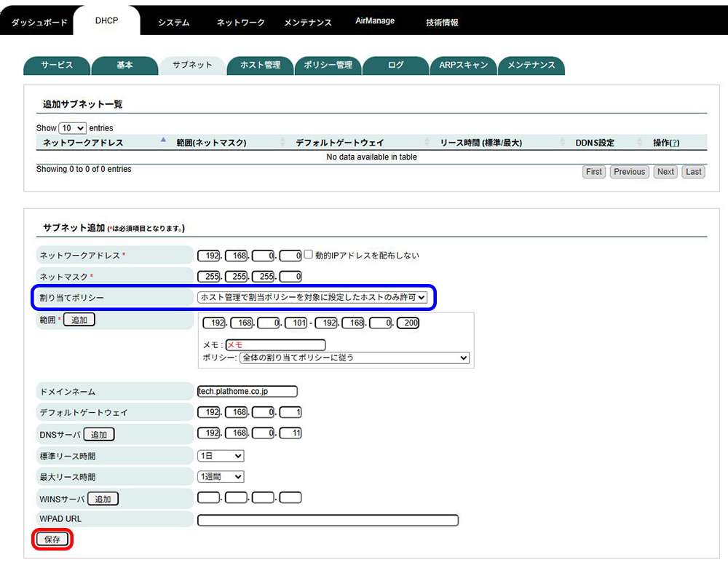Viewport: 728px width, 568px height.
Task: Open the maximum lease time dropdown
Action: (221, 477)
